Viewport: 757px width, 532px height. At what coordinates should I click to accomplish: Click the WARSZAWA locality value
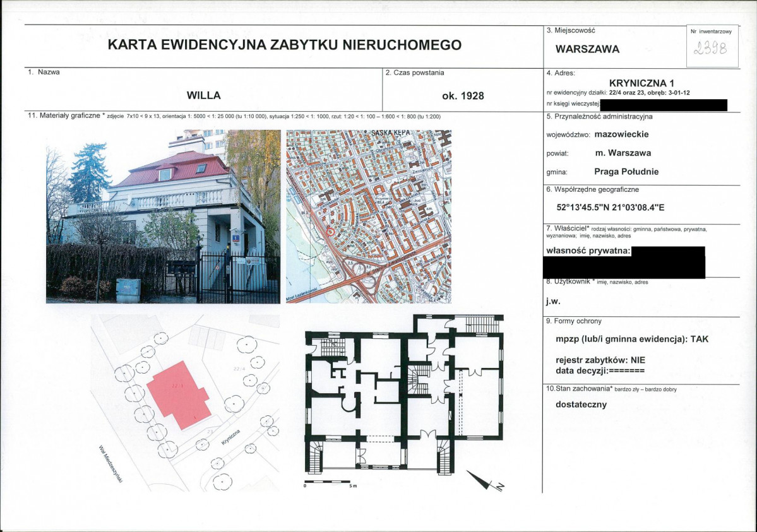click(588, 49)
